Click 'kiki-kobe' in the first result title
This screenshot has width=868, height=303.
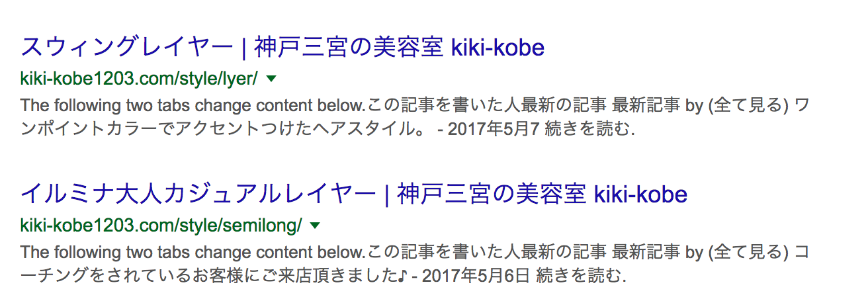(498, 48)
